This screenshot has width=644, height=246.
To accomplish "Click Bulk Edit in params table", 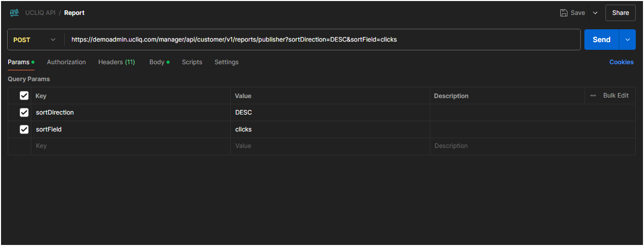I will (x=616, y=96).
